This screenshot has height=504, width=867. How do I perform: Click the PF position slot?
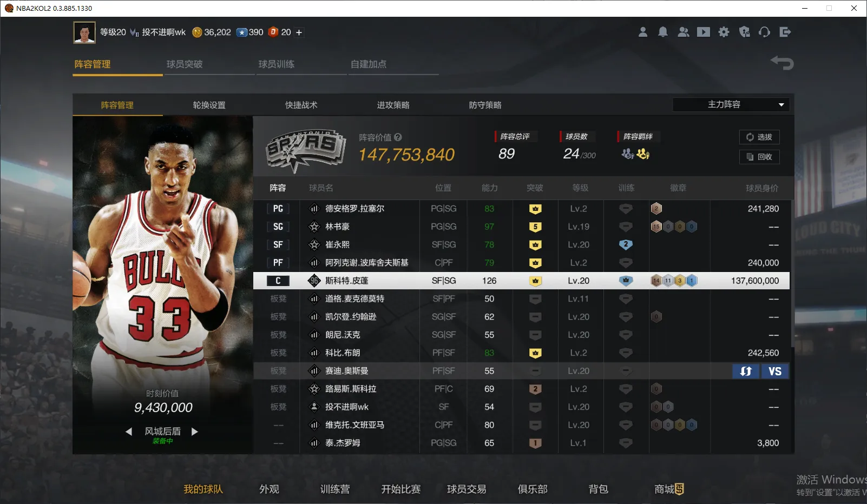[x=278, y=263]
